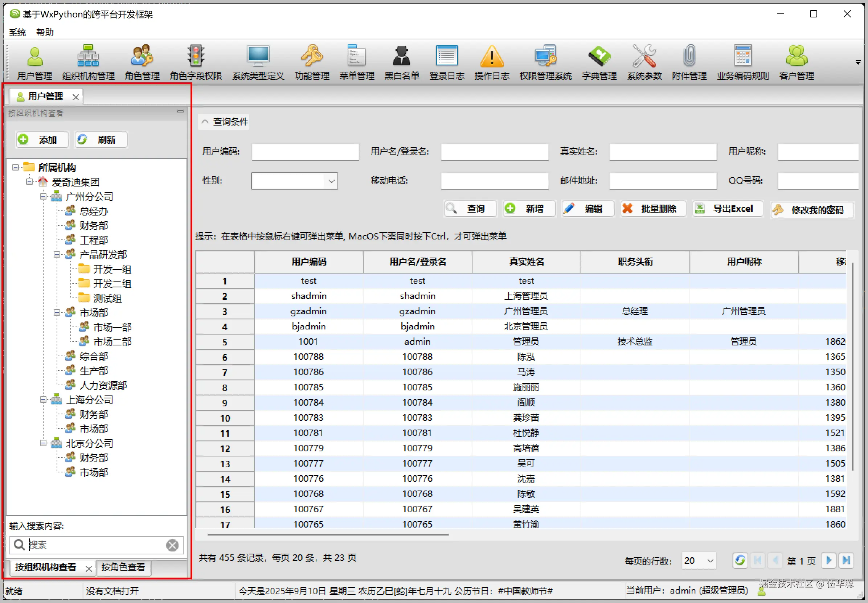Click the horizontal scrollbar below the table
This screenshot has height=603, width=868.
pyautogui.click(x=328, y=535)
